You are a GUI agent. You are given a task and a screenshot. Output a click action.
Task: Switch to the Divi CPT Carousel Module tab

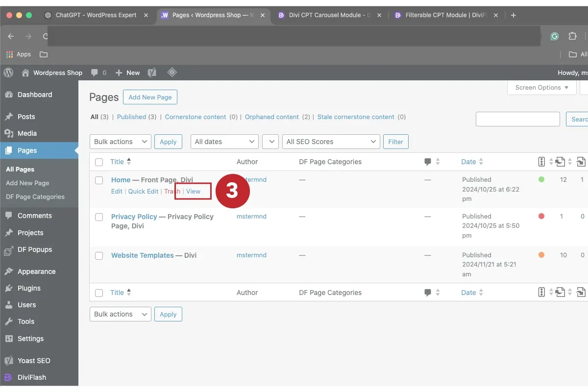click(x=326, y=15)
